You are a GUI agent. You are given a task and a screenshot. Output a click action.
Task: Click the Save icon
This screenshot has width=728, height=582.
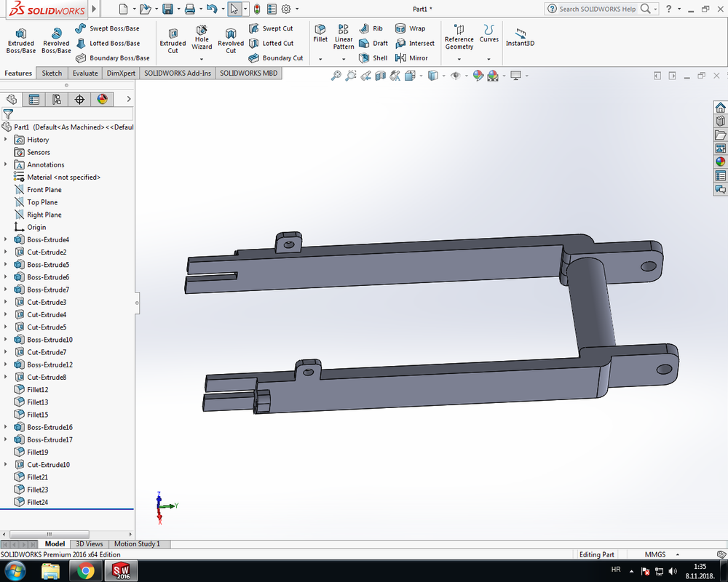click(167, 9)
